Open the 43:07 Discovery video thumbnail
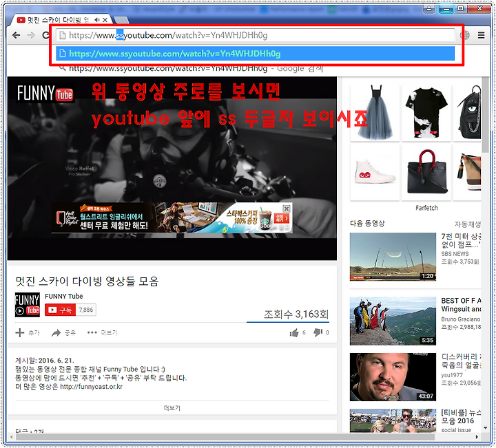The width and height of the screenshot is (496, 448). (x=393, y=377)
